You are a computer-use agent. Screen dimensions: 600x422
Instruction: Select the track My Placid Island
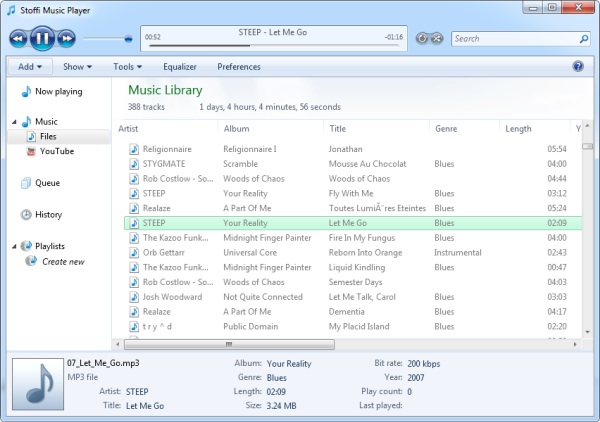(x=359, y=326)
